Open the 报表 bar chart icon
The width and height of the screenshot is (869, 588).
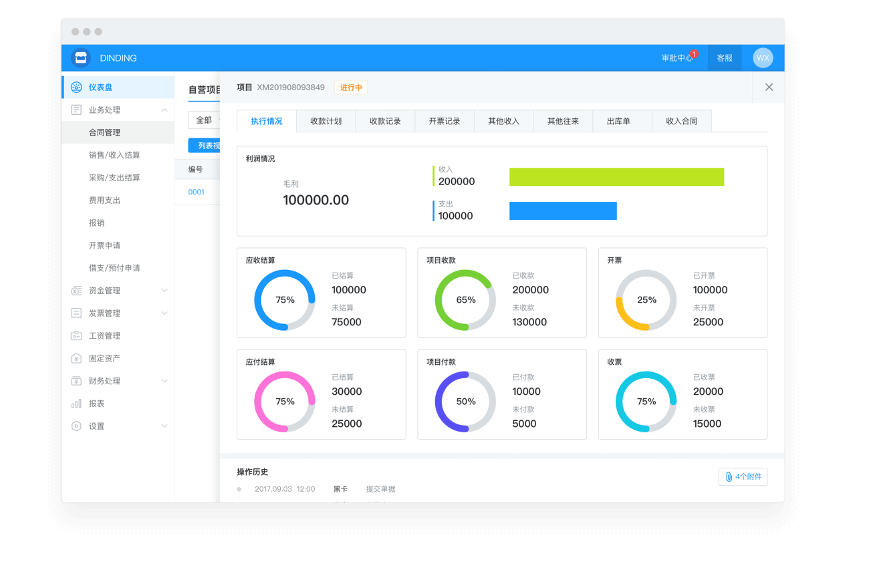coord(76,404)
